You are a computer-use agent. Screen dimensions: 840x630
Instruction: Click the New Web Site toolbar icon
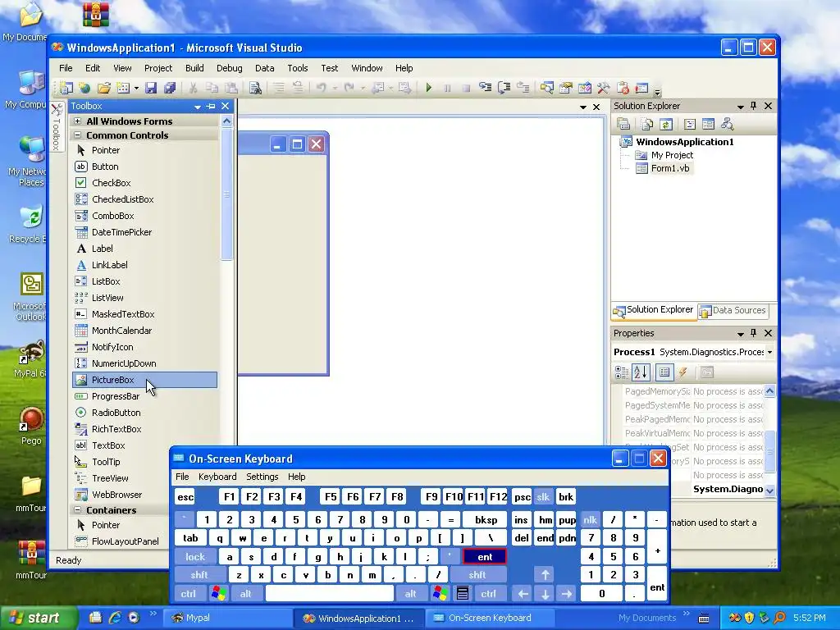84,87
